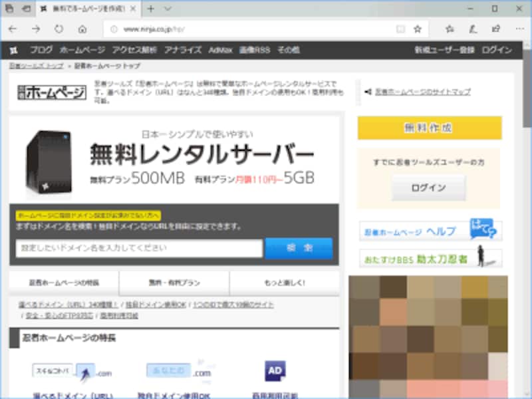
Task: Open the おたすけBBS 助太刀忍者 banner
Action: 430,257
